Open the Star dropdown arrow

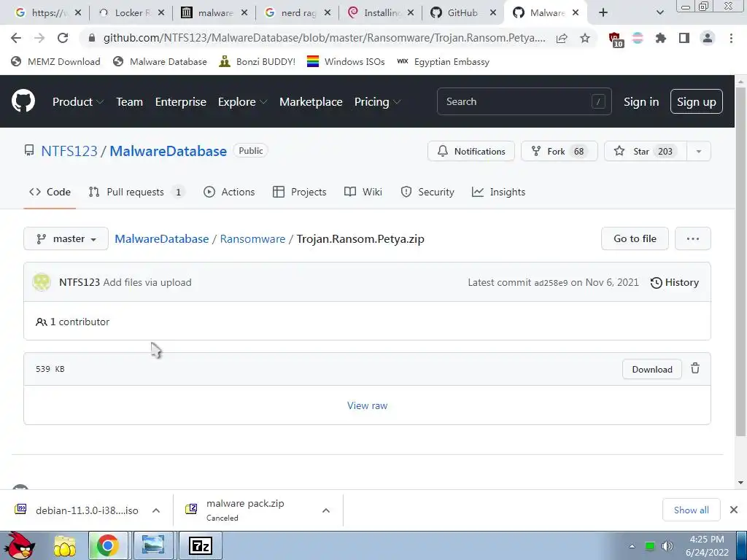click(x=698, y=152)
